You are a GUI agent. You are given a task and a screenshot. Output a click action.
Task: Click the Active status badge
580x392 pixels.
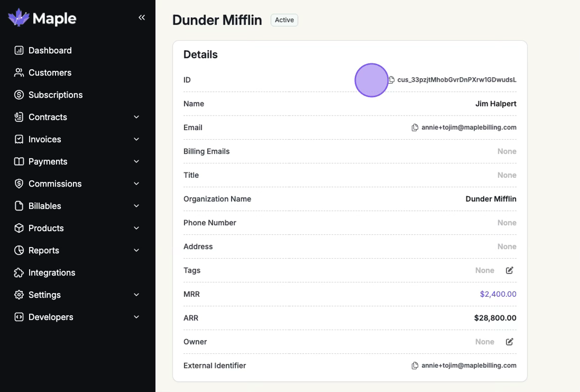click(284, 20)
